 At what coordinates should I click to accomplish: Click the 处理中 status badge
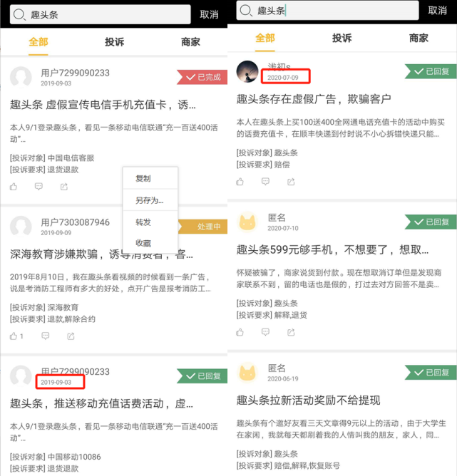[203, 227]
